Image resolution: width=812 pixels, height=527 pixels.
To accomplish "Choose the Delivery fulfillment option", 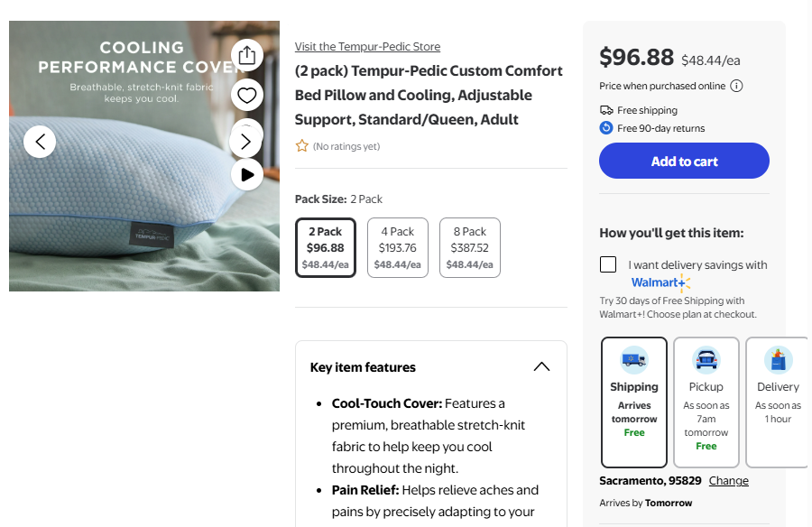I will [x=778, y=402].
